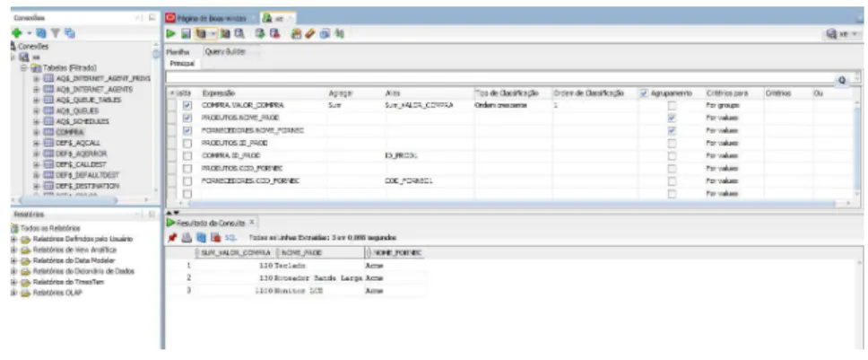Select the COMPRA table icon in tree
Viewport: 868px width, 360px height.
coord(48,132)
